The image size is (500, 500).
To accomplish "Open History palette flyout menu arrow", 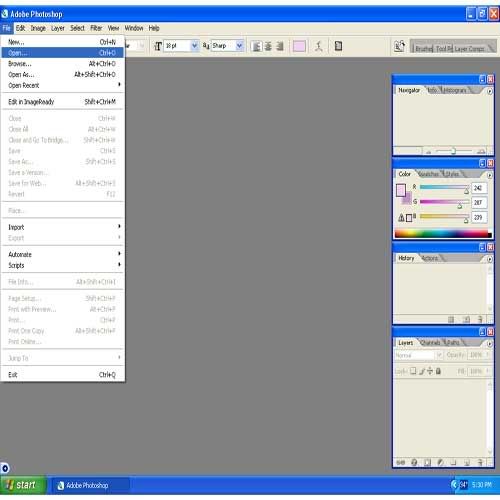I will click(x=490, y=259).
